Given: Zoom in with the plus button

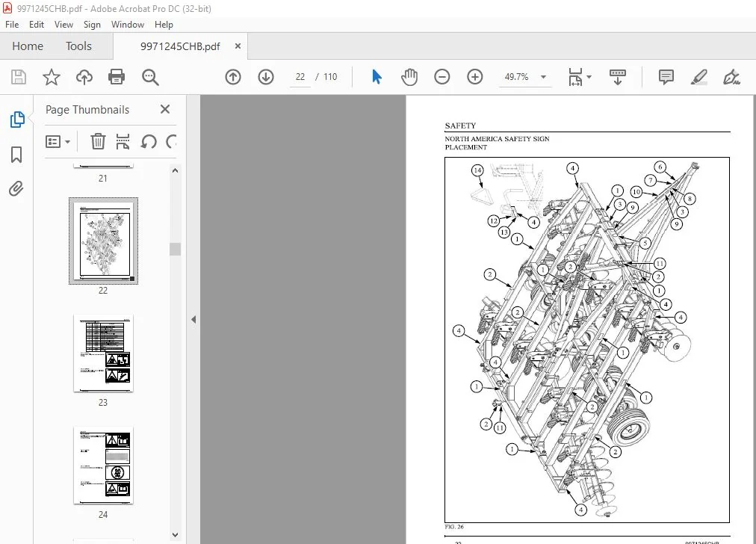Looking at the screenshot, I should (475, 77).
